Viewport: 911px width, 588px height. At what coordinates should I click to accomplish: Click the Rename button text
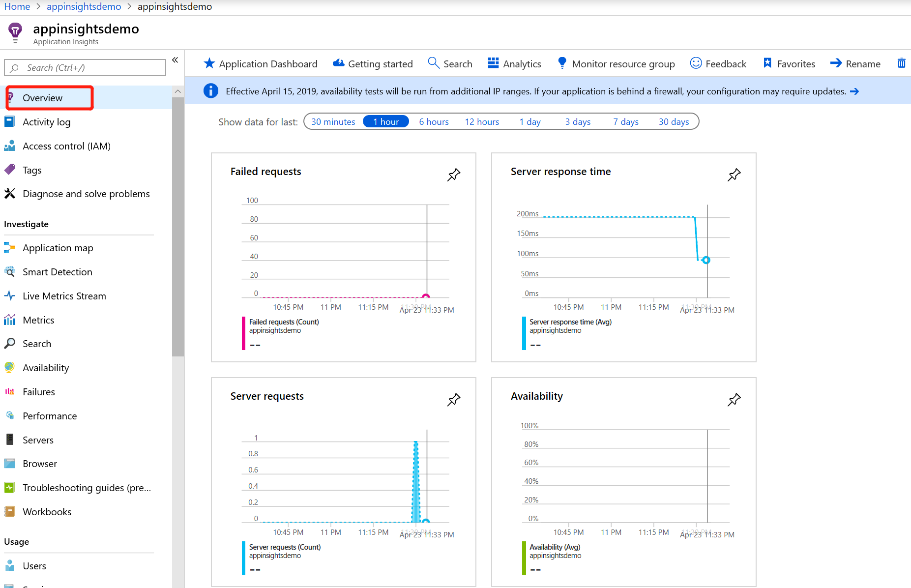(x=863, y=63)
